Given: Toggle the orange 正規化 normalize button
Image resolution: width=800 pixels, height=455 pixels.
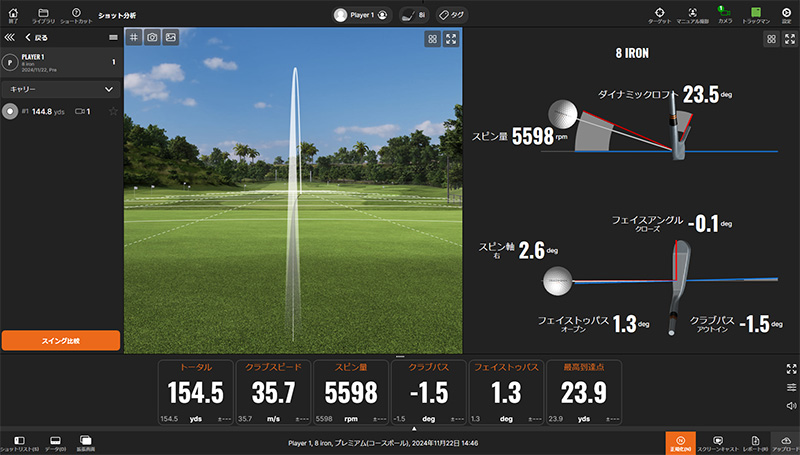Looking at the screenshot, I should (x=680, y=443).
